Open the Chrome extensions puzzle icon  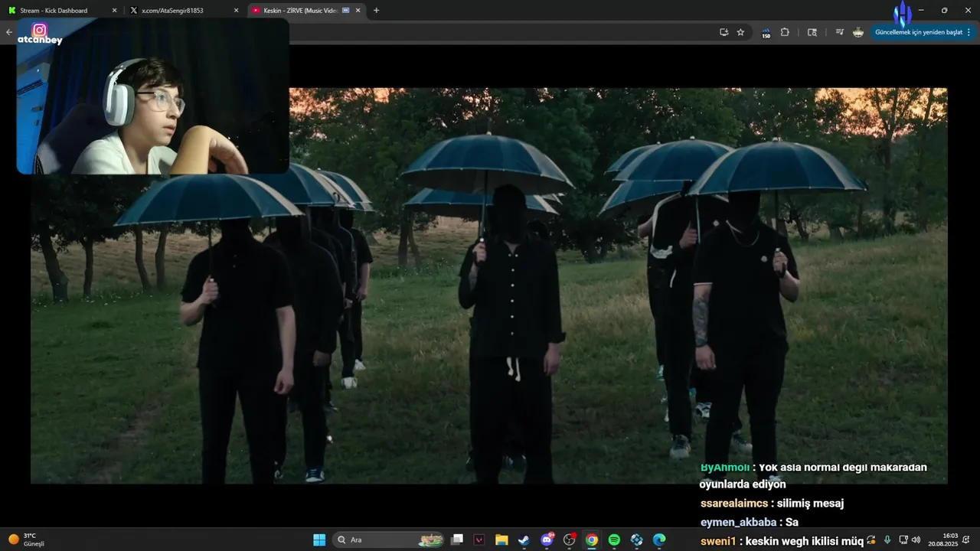[785, 32]
